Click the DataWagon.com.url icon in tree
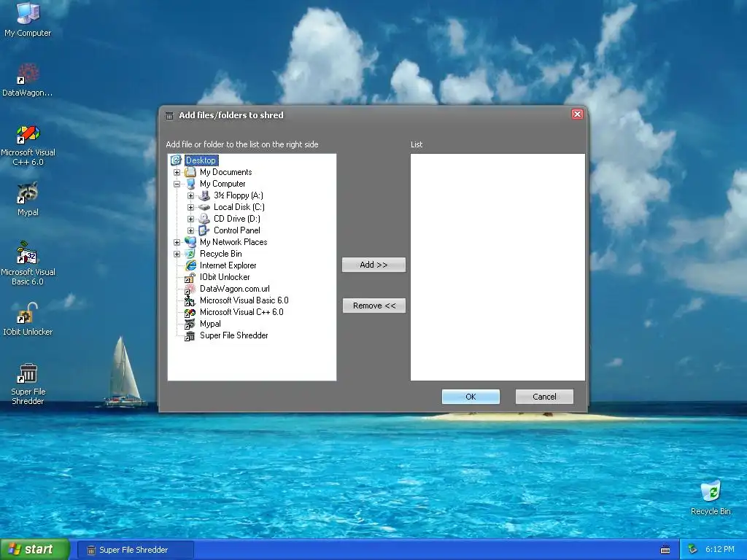 click(190, 289)
